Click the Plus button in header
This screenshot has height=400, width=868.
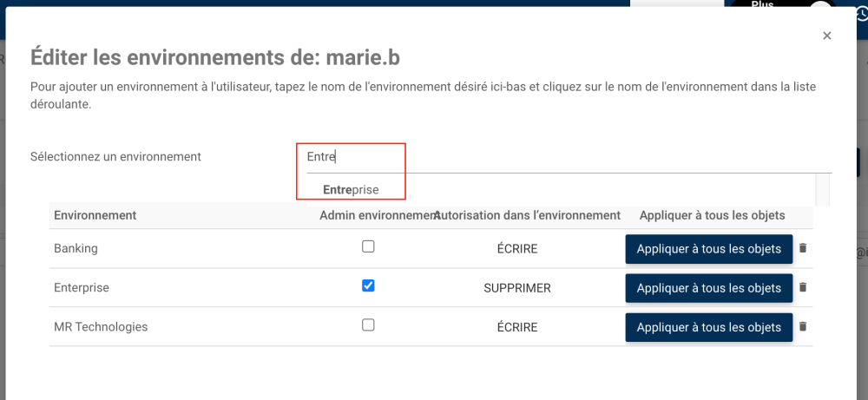click(x=762, y=4)
